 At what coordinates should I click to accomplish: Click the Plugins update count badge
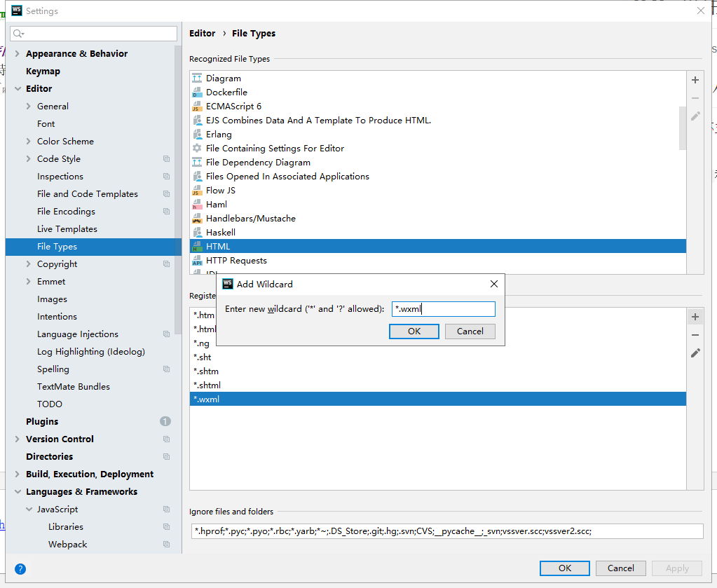(x=165, y=421)
